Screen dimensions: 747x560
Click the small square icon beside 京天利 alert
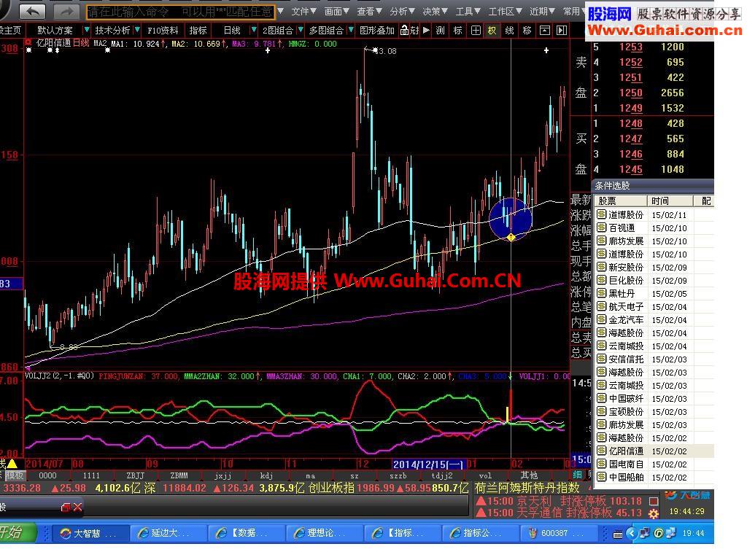(654, 501)
